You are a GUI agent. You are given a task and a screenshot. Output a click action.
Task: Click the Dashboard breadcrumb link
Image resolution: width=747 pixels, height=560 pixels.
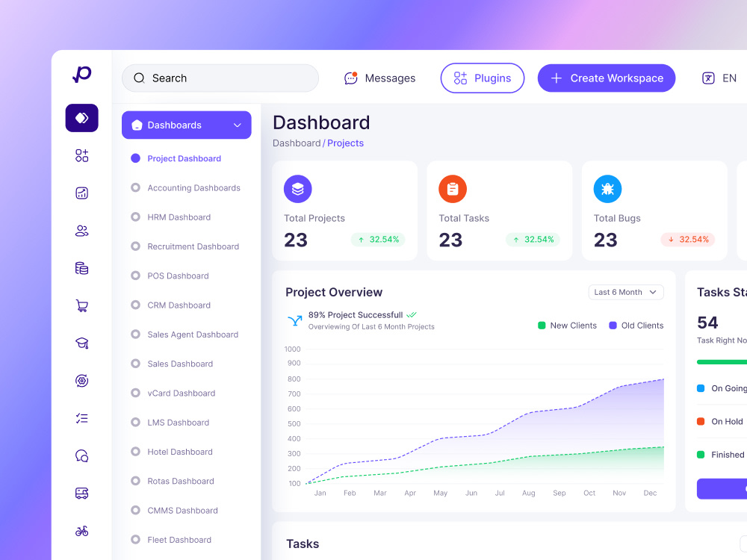(x=297, y=143)
